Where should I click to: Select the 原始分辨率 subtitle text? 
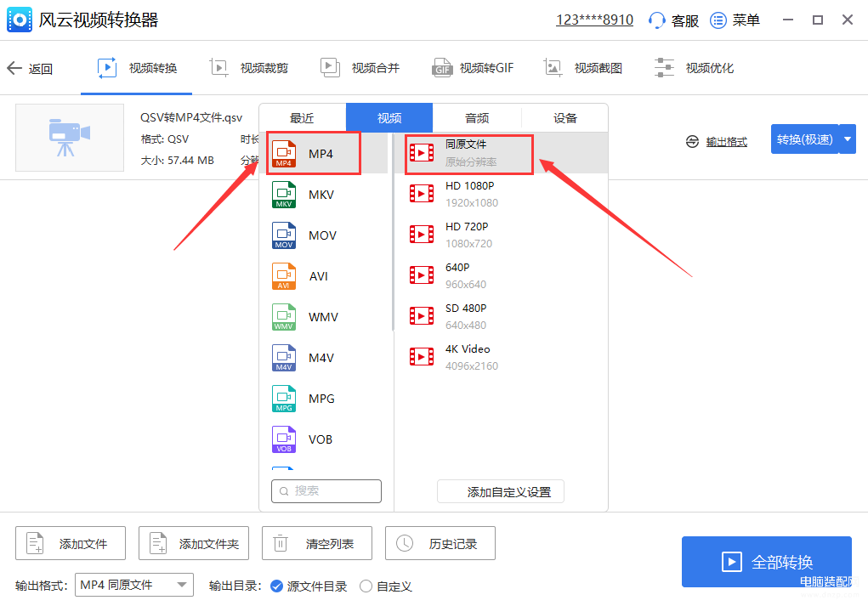[471, 162]
